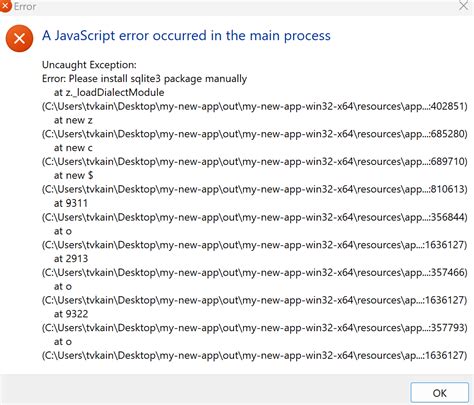The image size is (474, 405).
Task: Click the small error icon in title bar
Action: 5,6
